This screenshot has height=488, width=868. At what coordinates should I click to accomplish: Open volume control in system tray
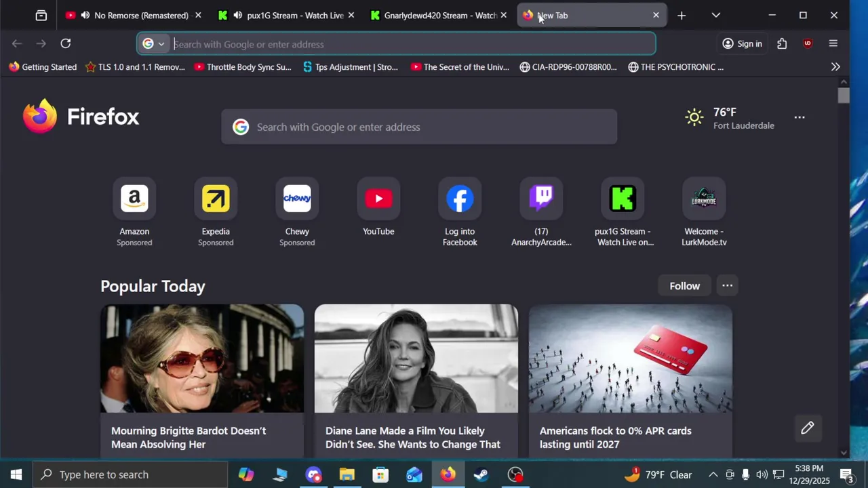[x=762, y=474]
